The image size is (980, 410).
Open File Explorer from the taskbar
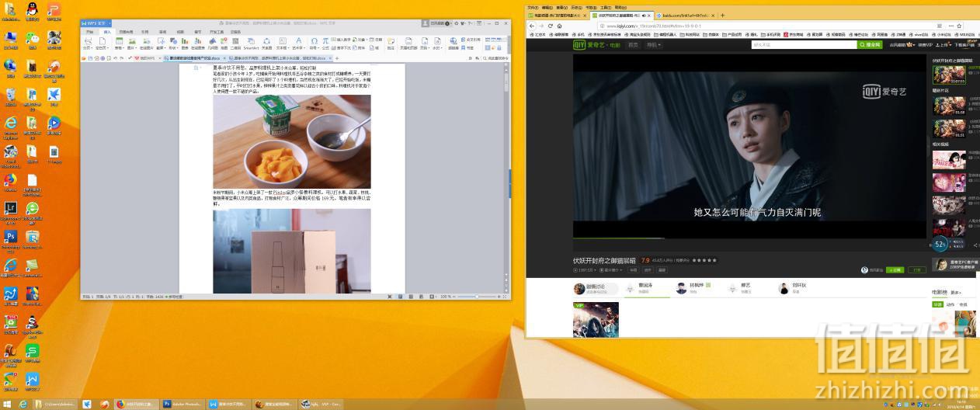[x=54, y=404]
